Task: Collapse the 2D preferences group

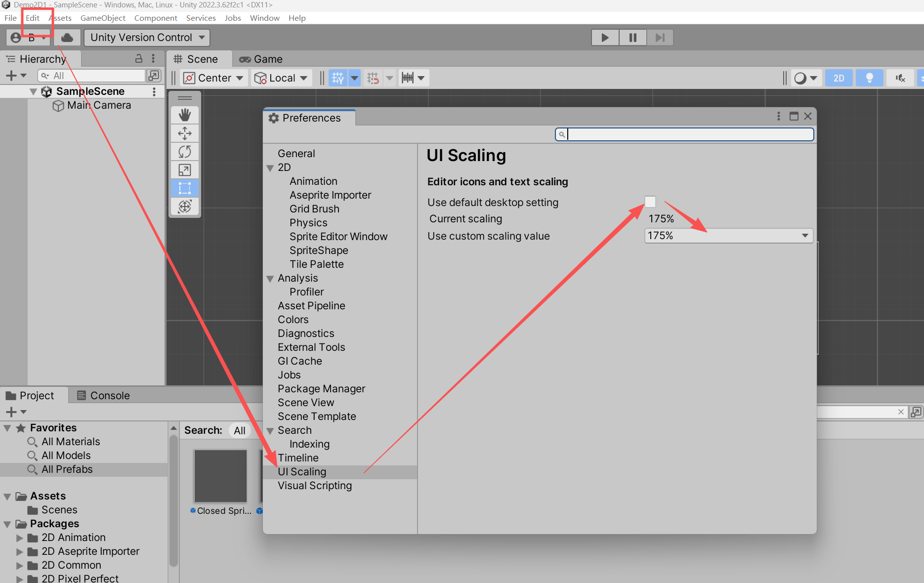Action: click(270, 168)
